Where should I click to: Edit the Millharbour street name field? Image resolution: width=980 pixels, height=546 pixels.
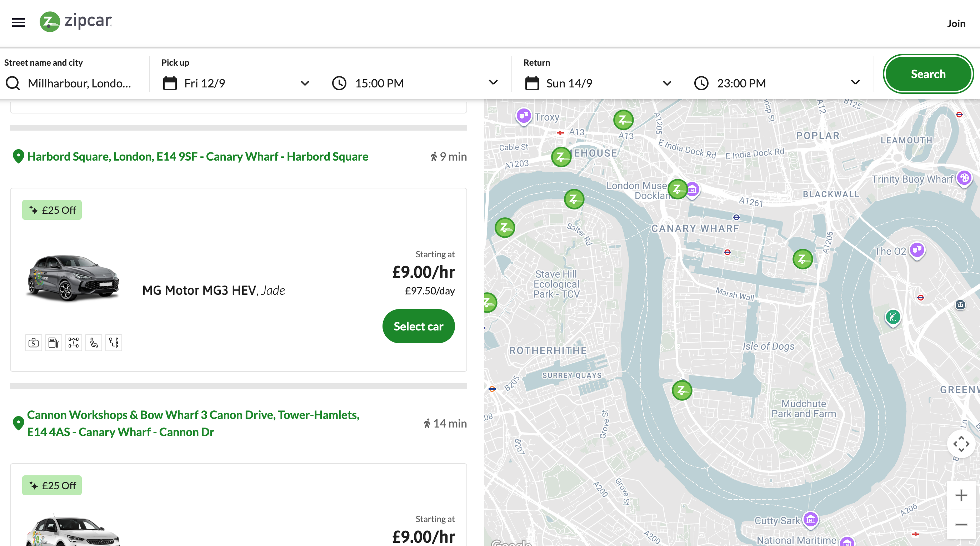(x=80, y=83)
